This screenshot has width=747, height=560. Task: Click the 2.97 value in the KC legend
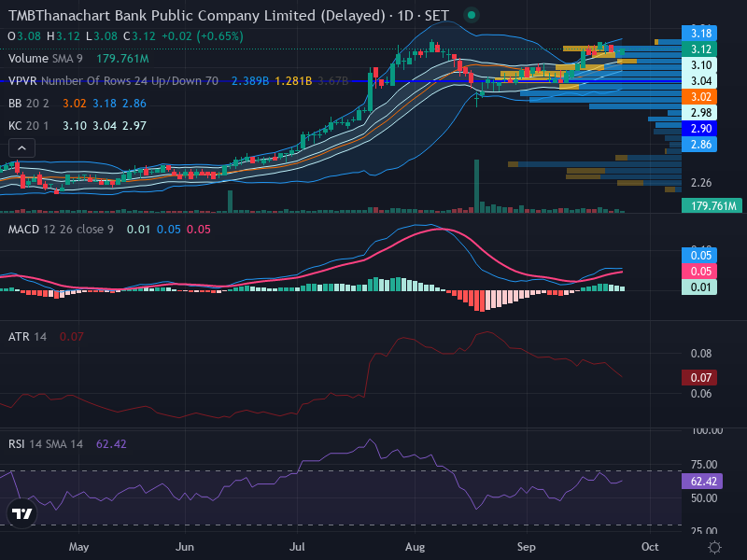tap(134, 126)
